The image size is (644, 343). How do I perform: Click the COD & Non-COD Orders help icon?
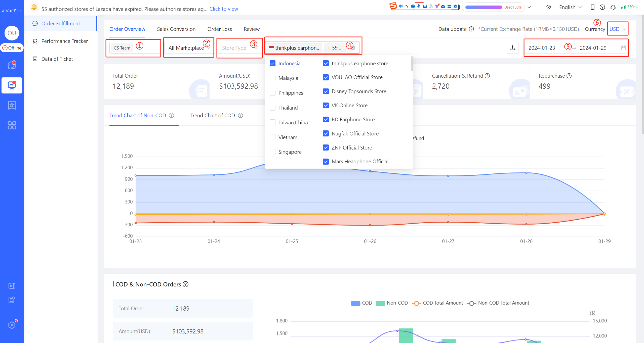tap(186, 284)
